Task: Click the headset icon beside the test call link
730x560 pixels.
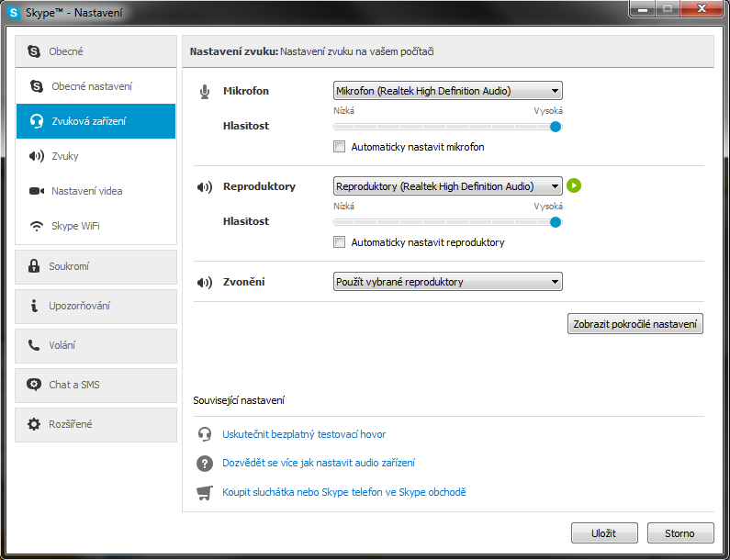Action: click(x=205, y=434)
